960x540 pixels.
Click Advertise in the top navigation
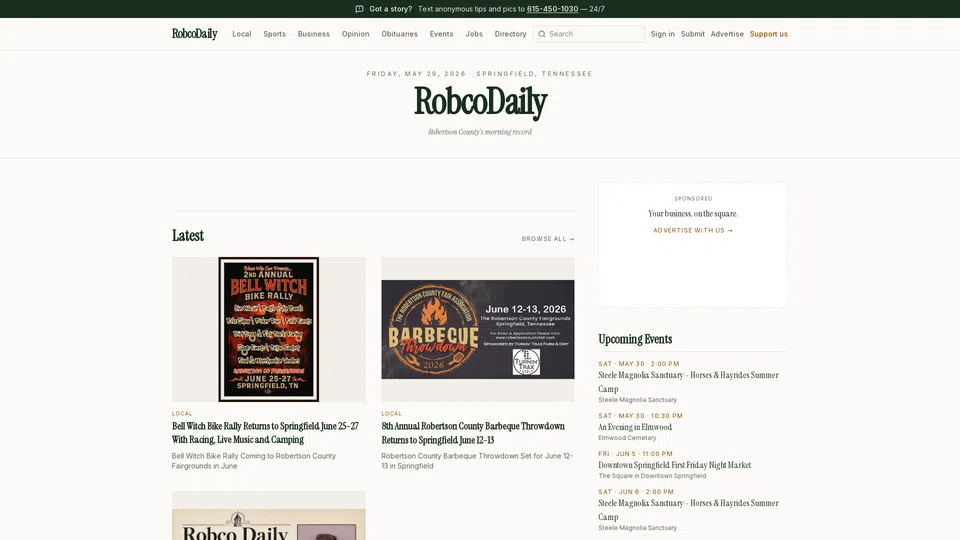click(727, 34)
